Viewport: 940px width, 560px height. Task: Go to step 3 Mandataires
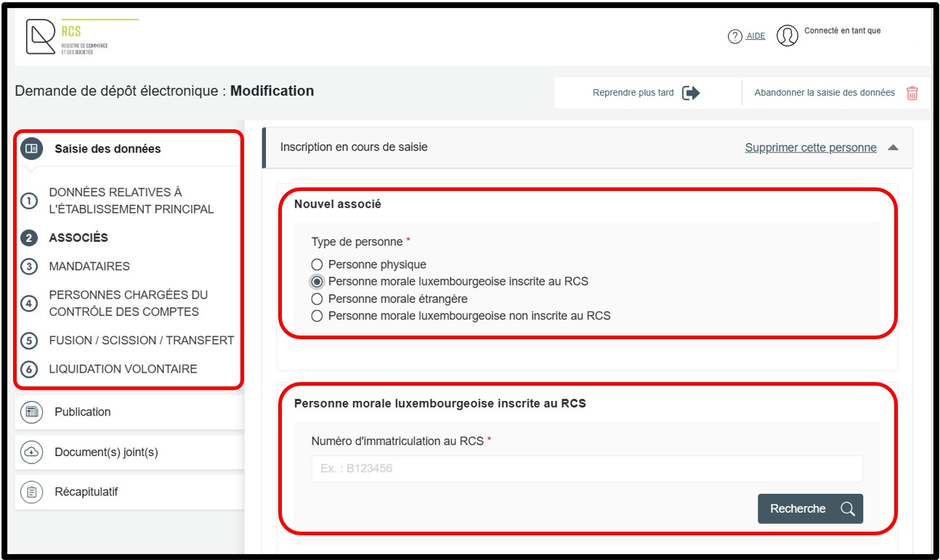tap(89, 267)
